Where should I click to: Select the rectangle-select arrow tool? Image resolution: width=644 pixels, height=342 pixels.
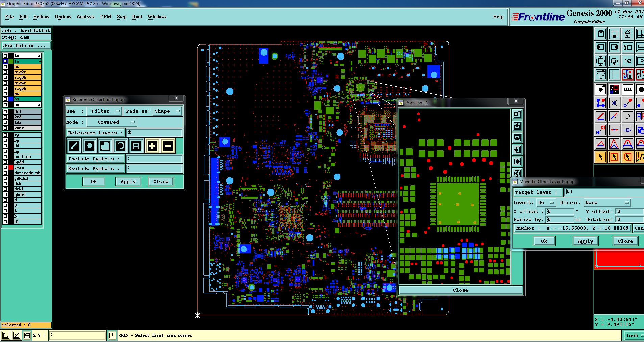tap(614, 157)
